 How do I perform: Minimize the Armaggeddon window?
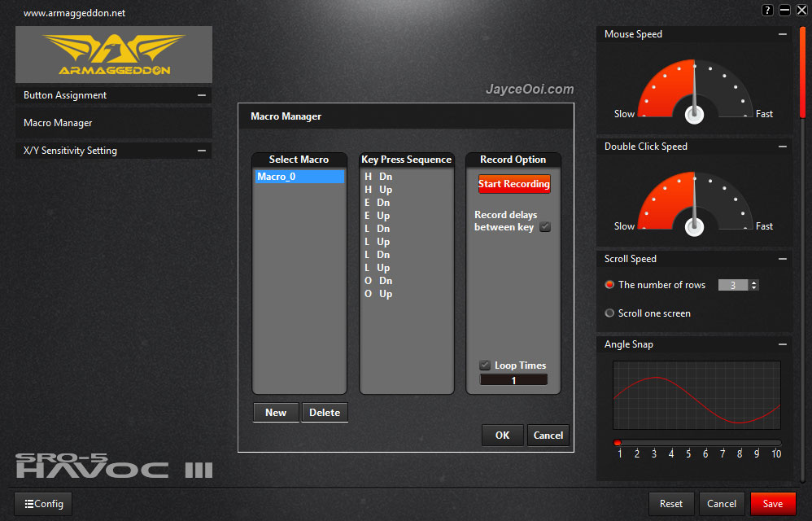point(784,11)
